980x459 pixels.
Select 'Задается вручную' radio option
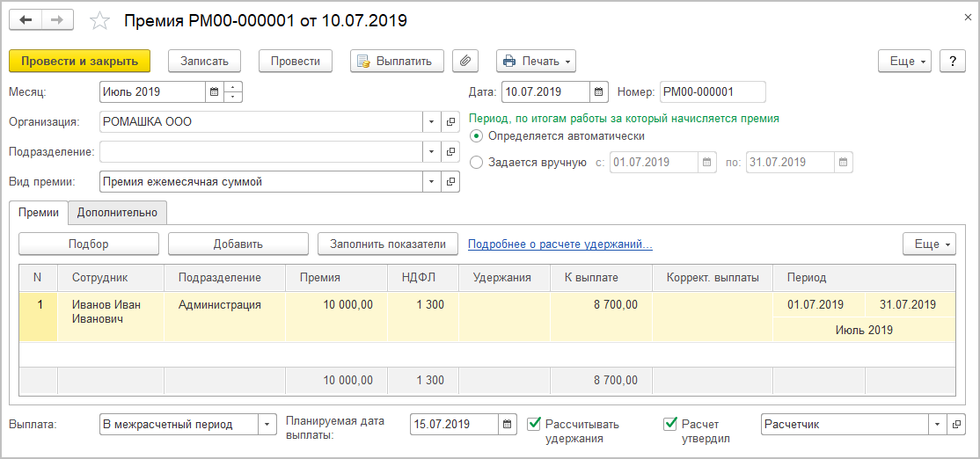click(x=477, y=162)
